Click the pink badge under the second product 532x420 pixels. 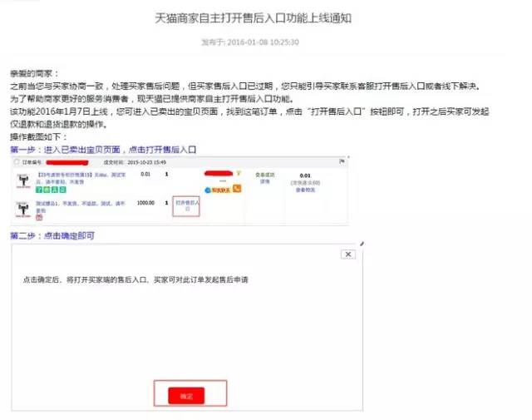click(x=39, y=217)
